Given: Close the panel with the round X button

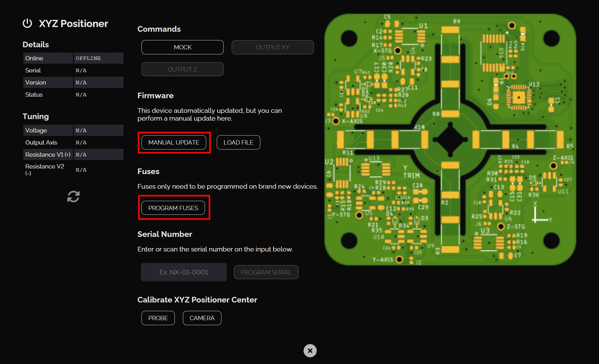Looking at the screenshot, I should [310, 351].
